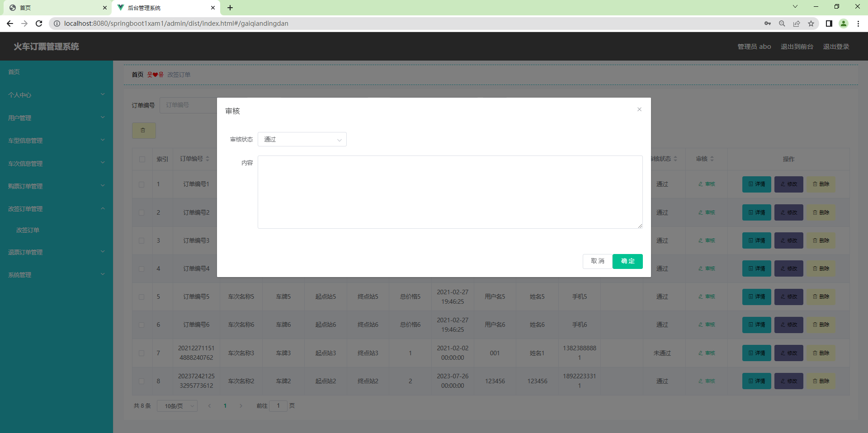Check the checkbox on row 7
This screenshot has width=868, height=433.
click(x=142, y=353)
